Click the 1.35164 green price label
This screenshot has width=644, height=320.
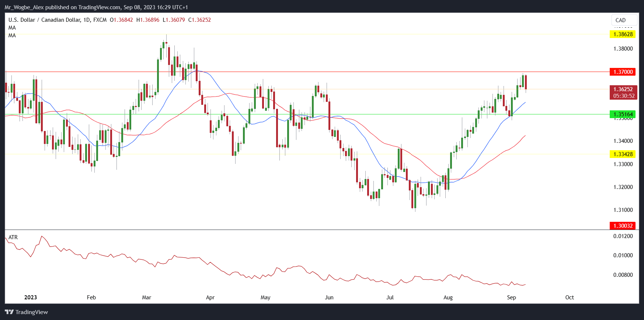(x=623, y=114)
